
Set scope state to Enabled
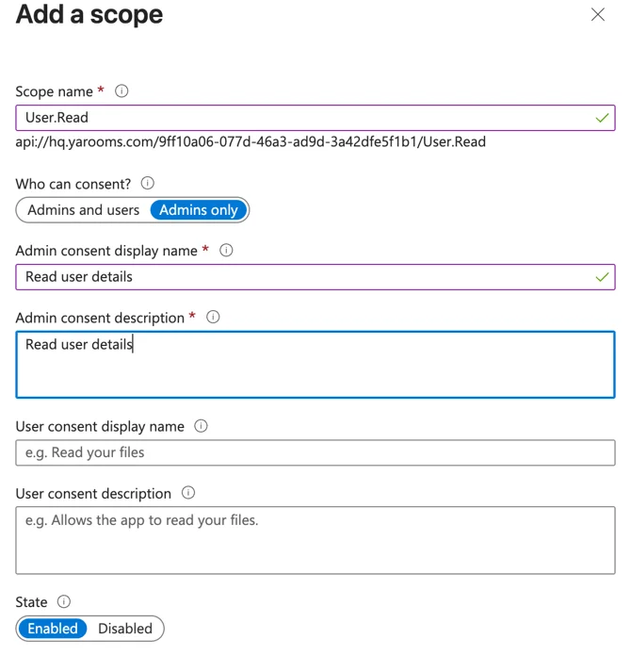pyautogui.click(x=53, y=629)
